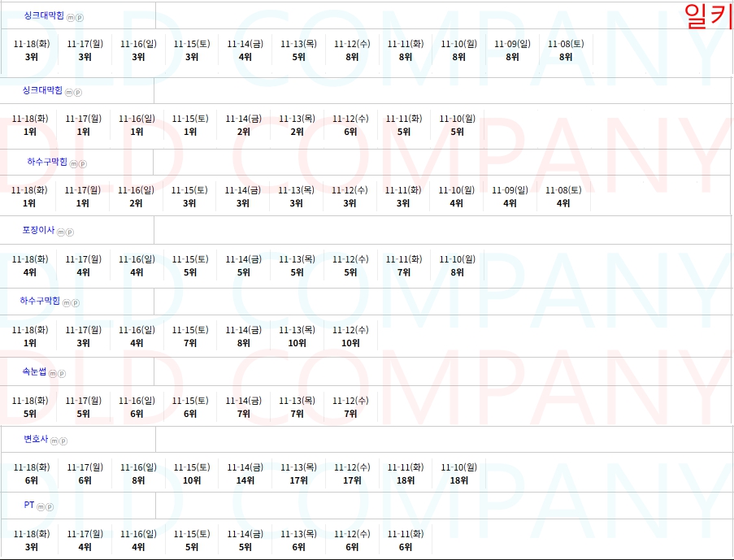
Task: Select 18위 under 11-11(화) in 변호사 row
Action: pyautogui.click(x=406, y=480)
